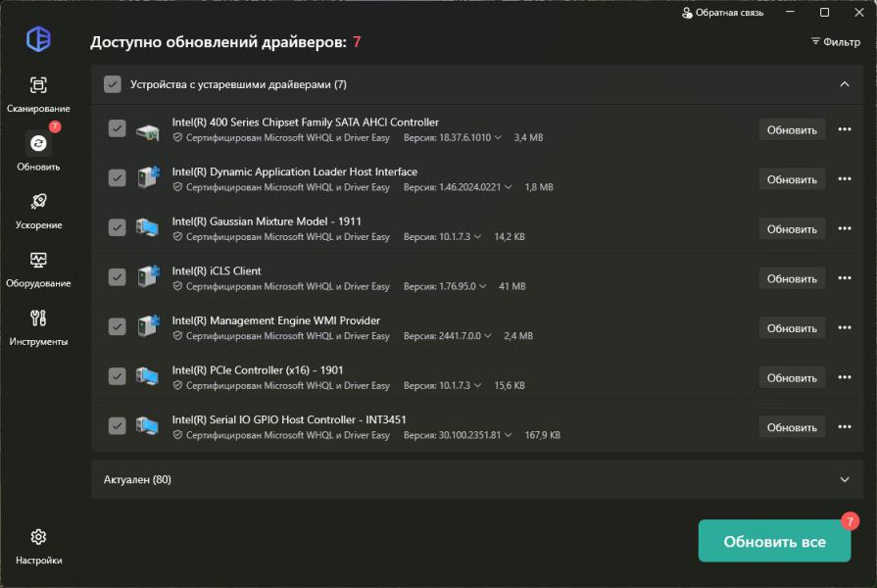Open the Ускорение (Boost) rocket icon
877x588 pixels.
(x=38, y=202)
